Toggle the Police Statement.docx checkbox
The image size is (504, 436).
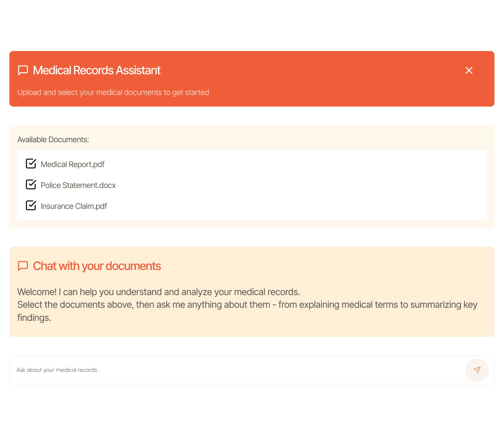click(x=31, y=184)
